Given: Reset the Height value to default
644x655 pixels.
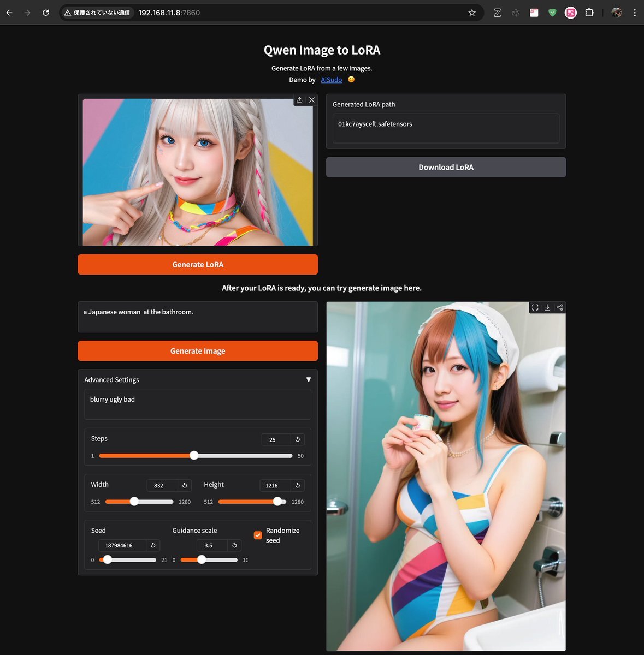Looking at the screenshot, I should click(x=298, y=485).
